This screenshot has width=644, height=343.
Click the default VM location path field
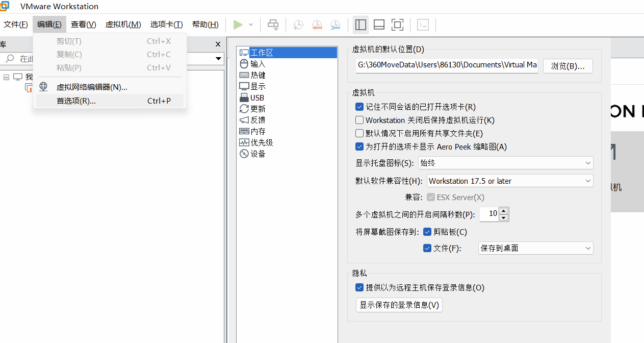point(447,65)
